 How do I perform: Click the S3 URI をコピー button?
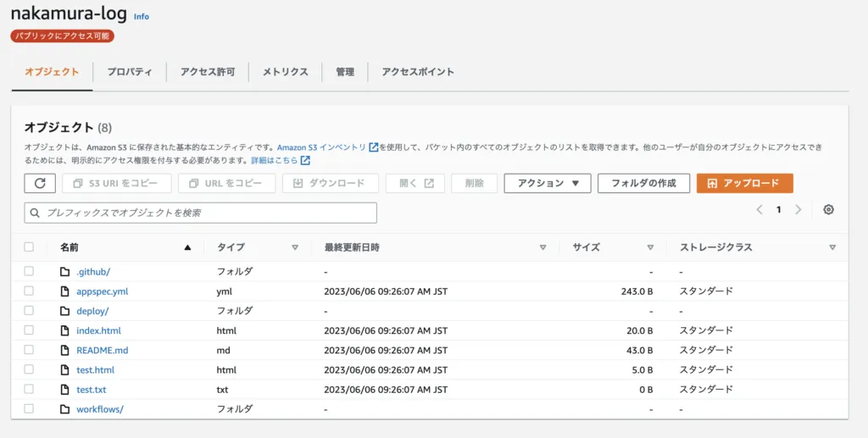pos(117,183)
